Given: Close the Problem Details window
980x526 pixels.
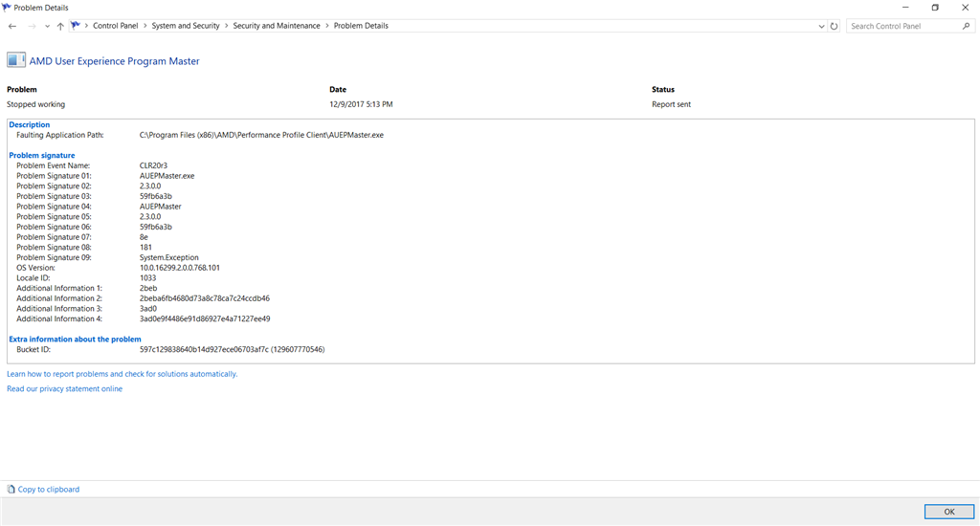Looking at the screenshot, I should click(x=965, y=8).
